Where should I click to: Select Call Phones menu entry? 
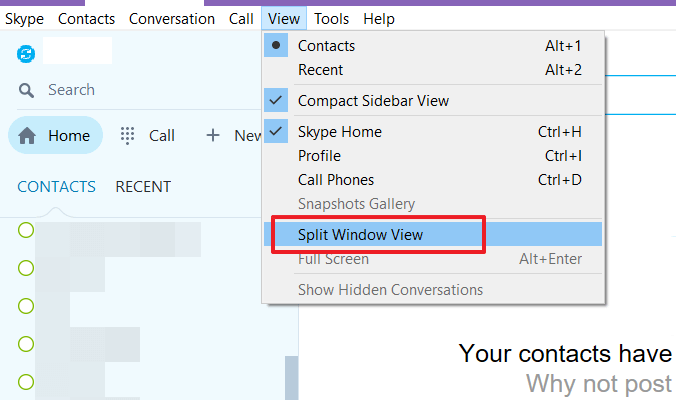coord(433,180)
